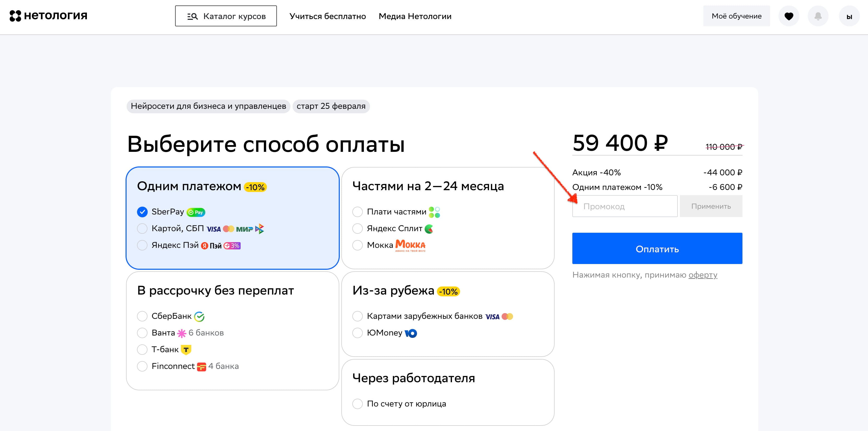Choose Плати частями installment radio
Viewport: 868px width, 431px height.
point(357,212)
